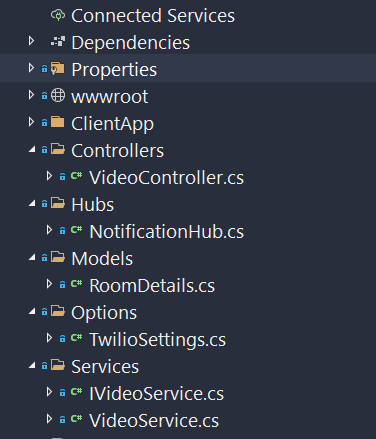Screen dimensions: 376x439
Task: Open the TwilioSettings.cs file name
Action: pyautogui.click(x=158, y=340)
